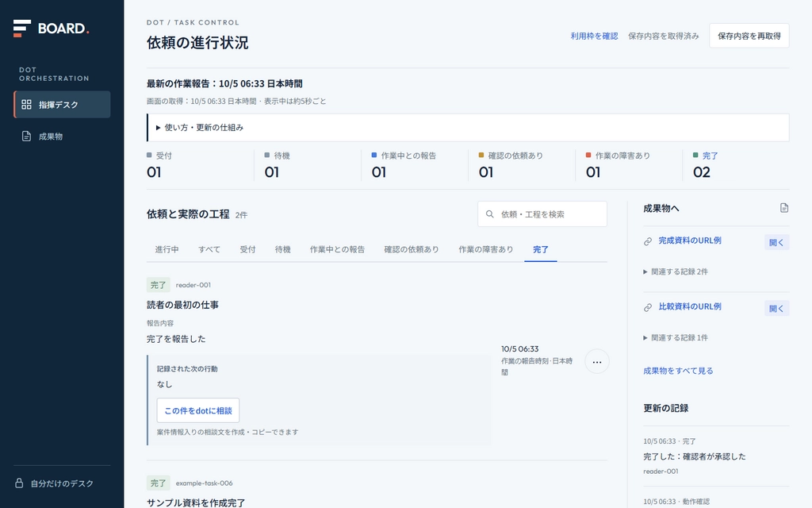Select the 完了 tab
This screenshot has height=508, width=812.
[x=541, y=249]
